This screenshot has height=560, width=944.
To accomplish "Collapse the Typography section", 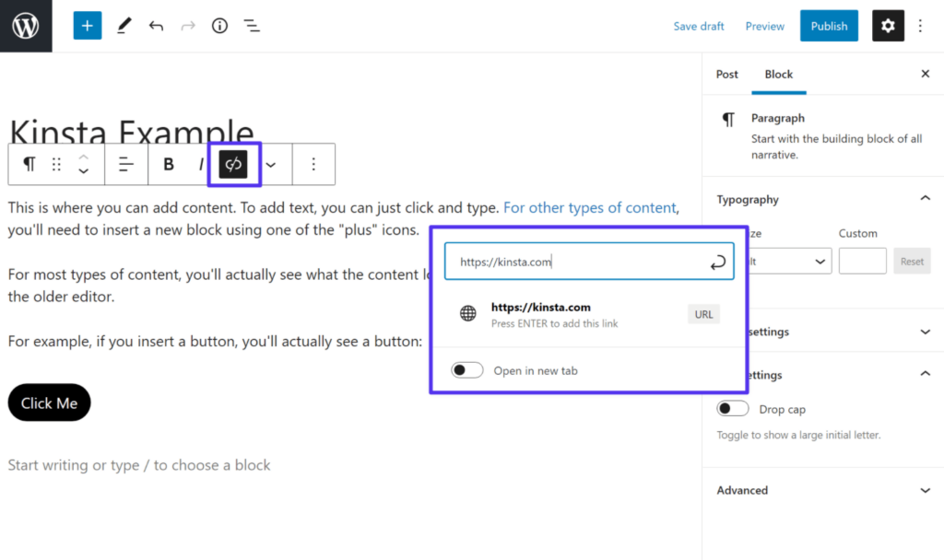I will tap(925, 197).
